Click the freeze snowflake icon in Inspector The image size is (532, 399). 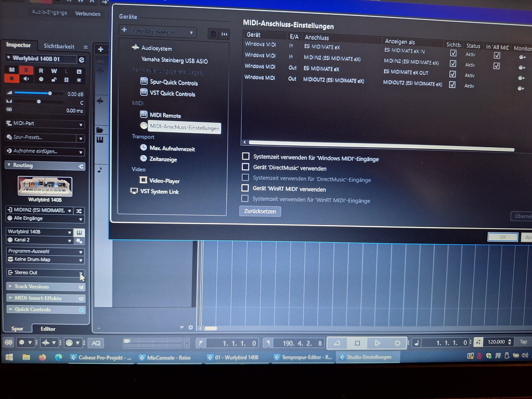pyautogui.click(x=79, y=80)
